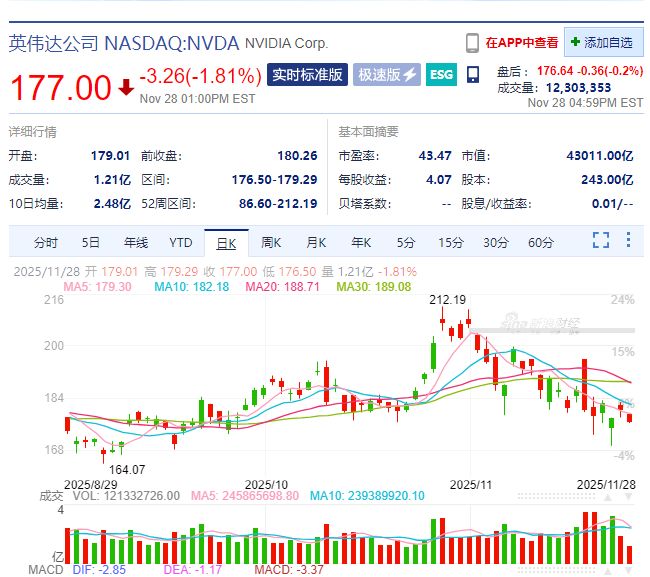
Task: Select the 5日 chart tab
Action: (91, 243)
